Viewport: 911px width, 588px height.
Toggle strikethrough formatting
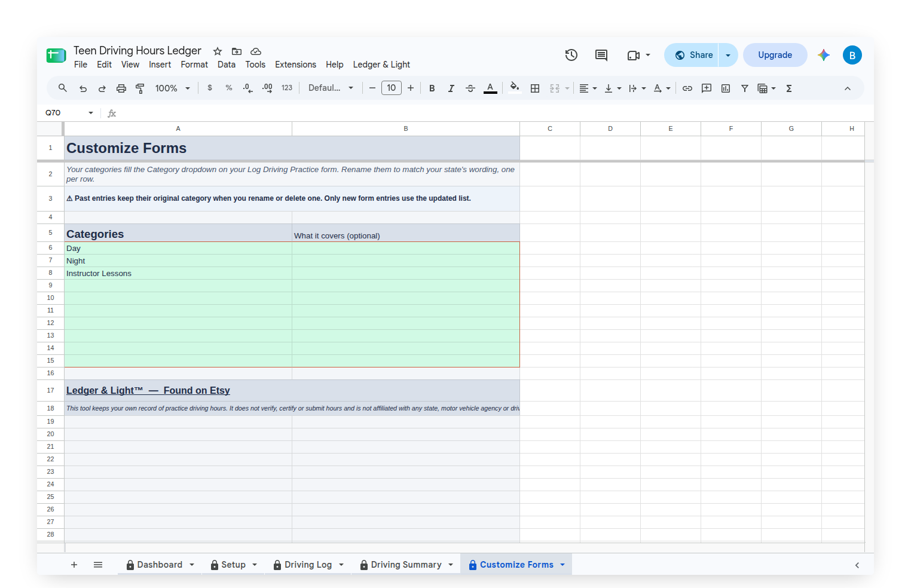[470, 88]
